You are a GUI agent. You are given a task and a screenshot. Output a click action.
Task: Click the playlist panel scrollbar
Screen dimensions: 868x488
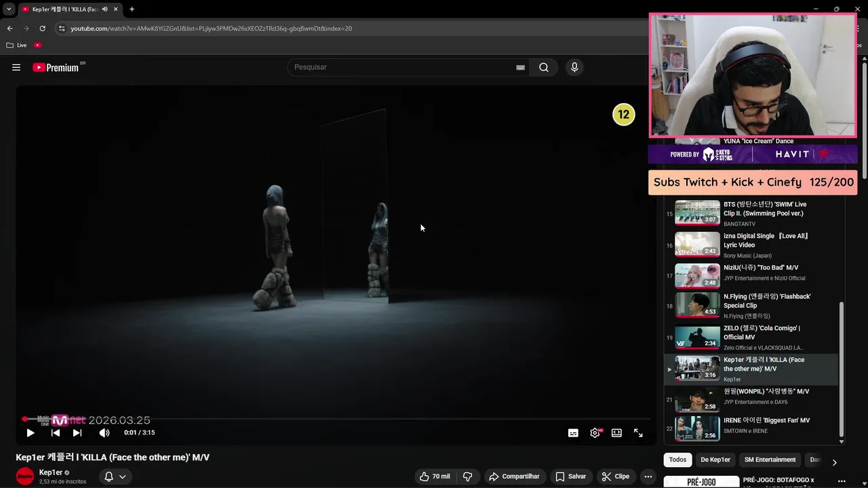click(x=842, y=369)
